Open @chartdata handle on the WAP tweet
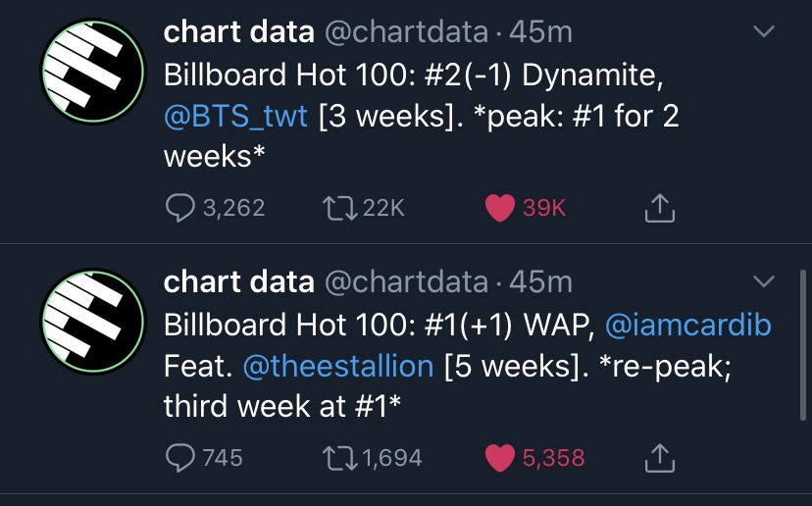812x506 pixels. pyautogui.click(x=407, y=281)
